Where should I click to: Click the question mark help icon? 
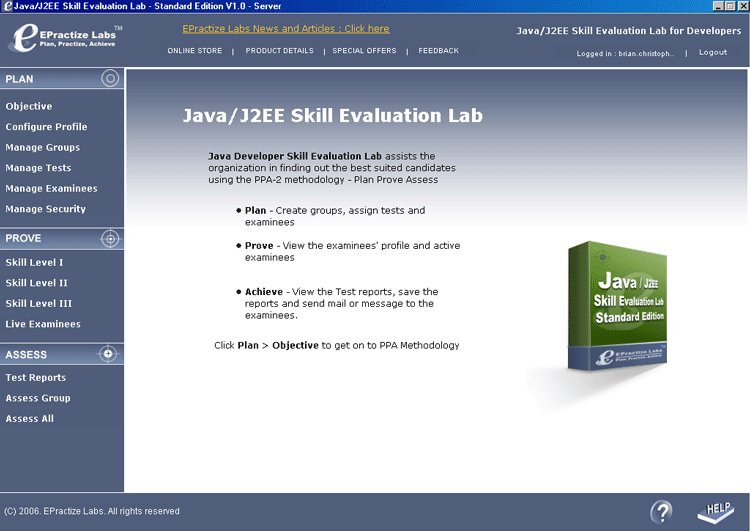coord(662,512)
